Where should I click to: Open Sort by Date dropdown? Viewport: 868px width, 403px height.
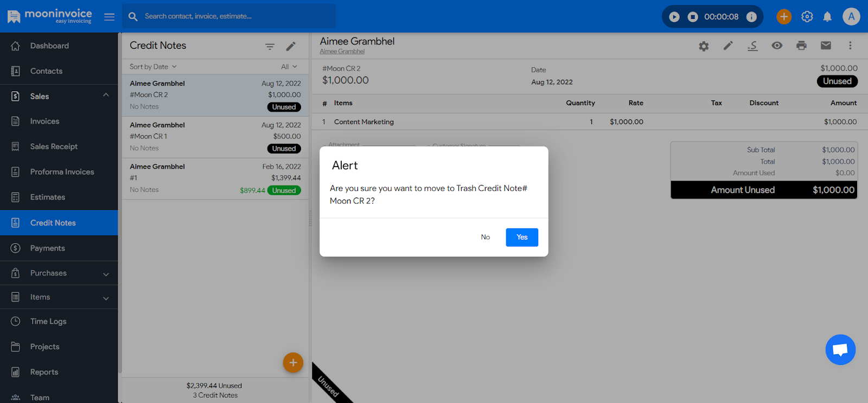point(153,67)
